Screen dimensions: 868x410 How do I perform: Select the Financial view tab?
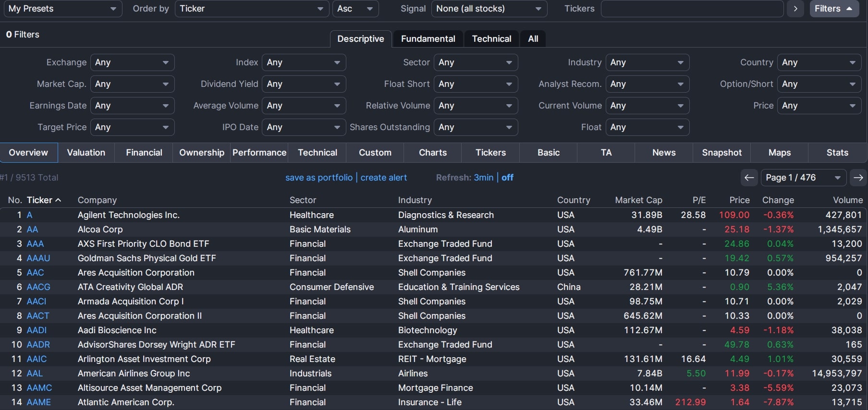coord(144,153)
